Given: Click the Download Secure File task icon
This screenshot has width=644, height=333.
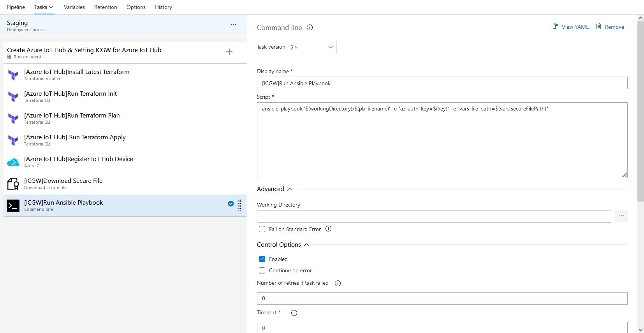Looking at the screenshot, I should [13, 184].
